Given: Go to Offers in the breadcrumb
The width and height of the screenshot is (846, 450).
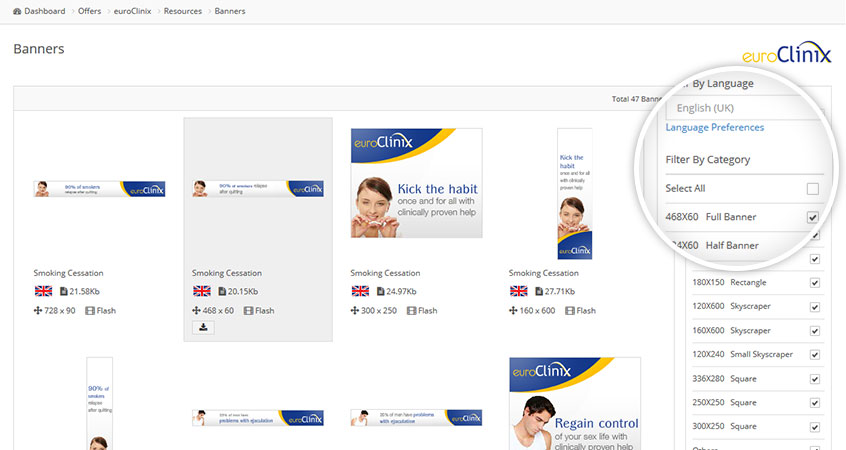Looking at the screenshot, I should [90, 11].
